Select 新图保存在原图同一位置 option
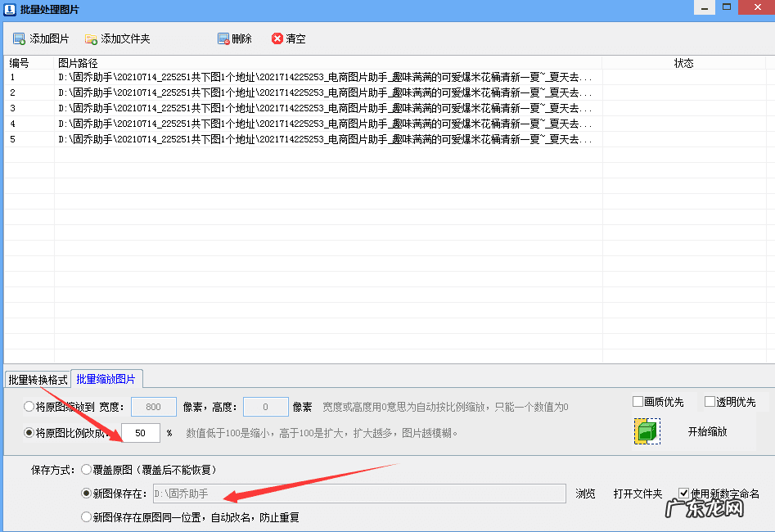 [86, 516]
